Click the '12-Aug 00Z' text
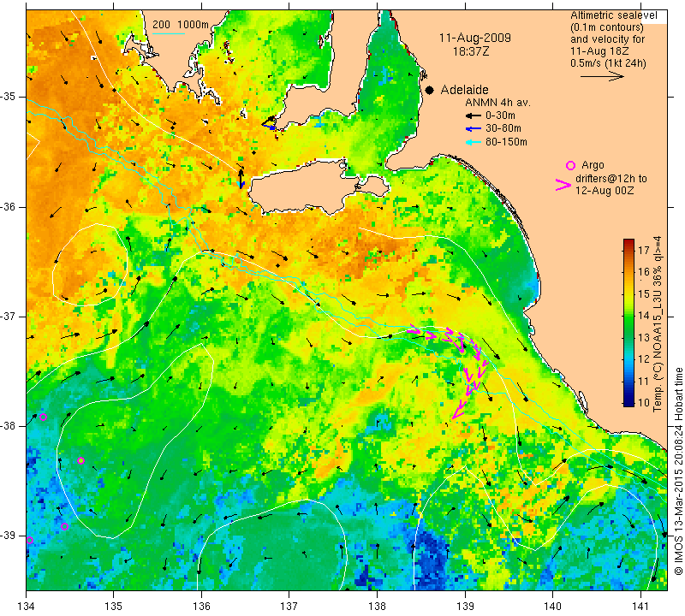This screenshot has width=685, height=616. point(605,191)
